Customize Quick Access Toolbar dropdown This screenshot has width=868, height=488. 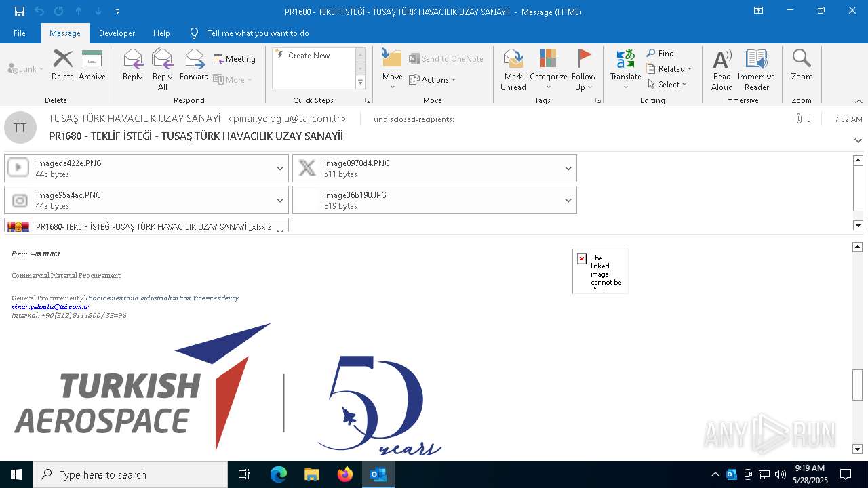[x=118, y=11]
